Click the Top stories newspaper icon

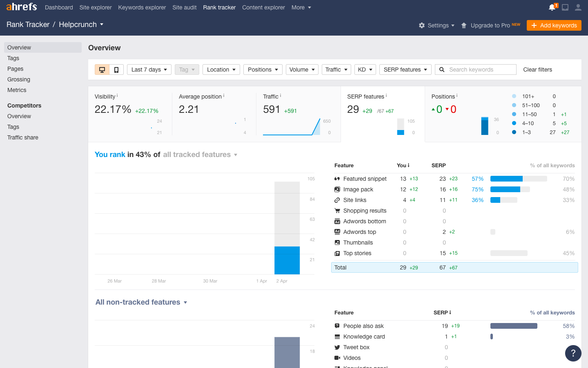337,254
